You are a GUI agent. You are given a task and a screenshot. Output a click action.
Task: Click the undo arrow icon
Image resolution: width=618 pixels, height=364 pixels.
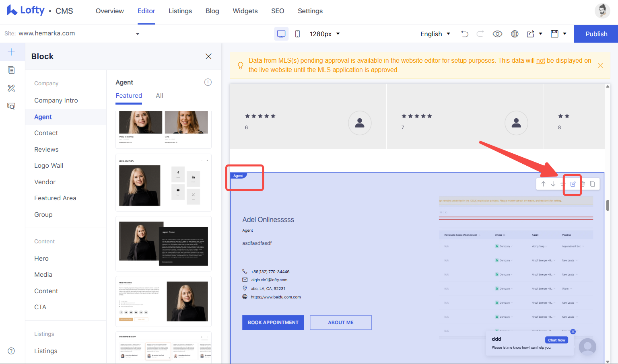pos(465,34)
